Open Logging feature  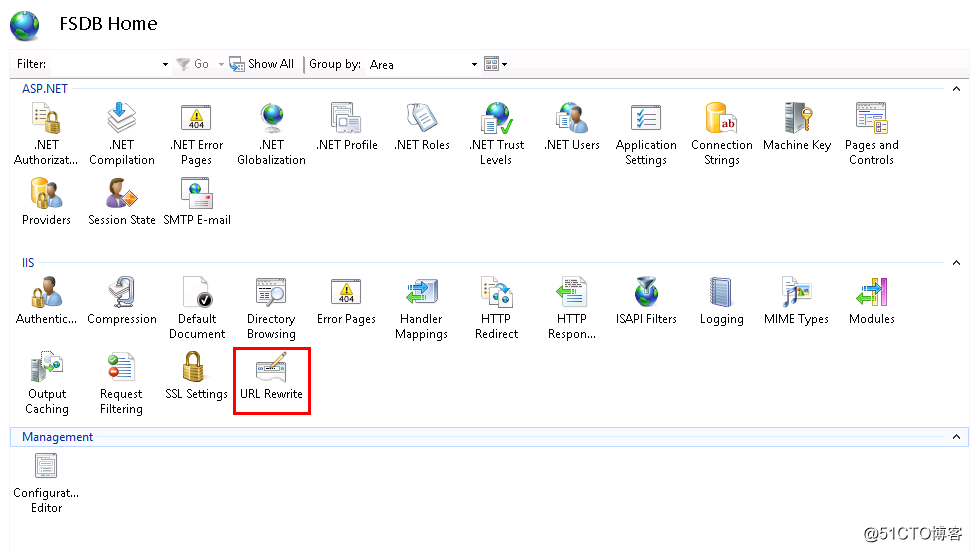click(x=722, y=301)
